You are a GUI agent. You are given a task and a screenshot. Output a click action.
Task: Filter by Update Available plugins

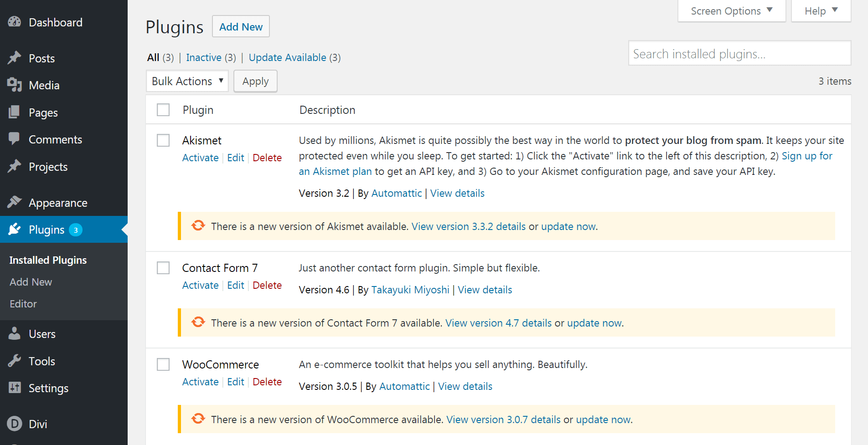pos(288,57)
